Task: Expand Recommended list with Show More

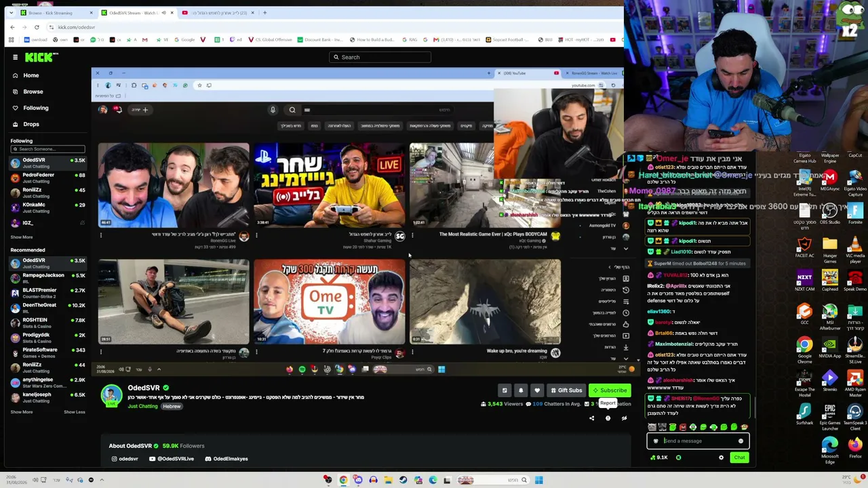Action: pos(22,412)
